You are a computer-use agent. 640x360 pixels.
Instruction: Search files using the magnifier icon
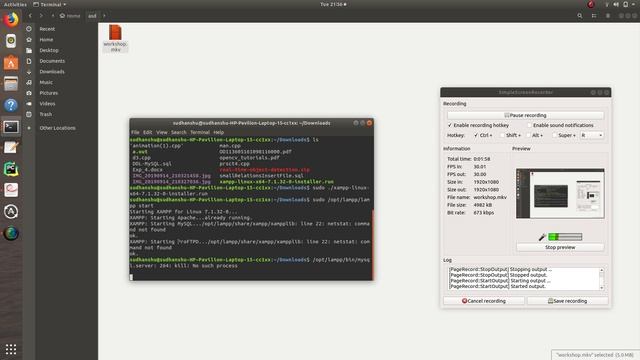click(580, 16)
